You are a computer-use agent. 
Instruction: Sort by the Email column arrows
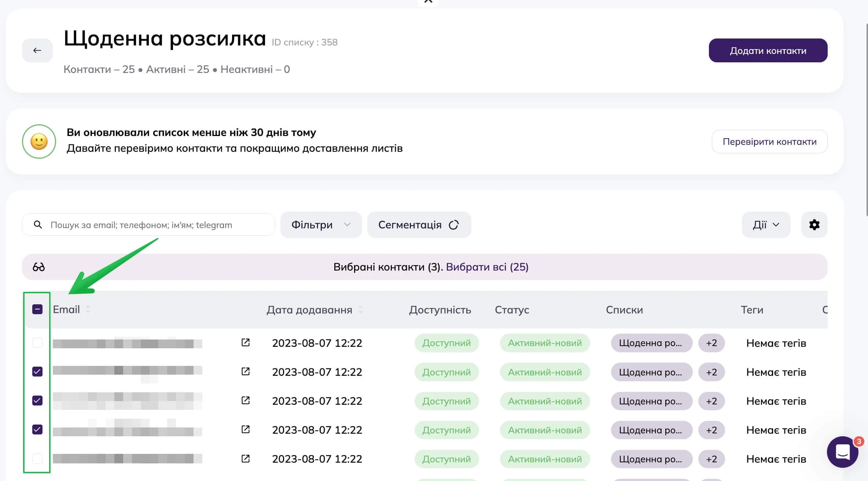88,309
